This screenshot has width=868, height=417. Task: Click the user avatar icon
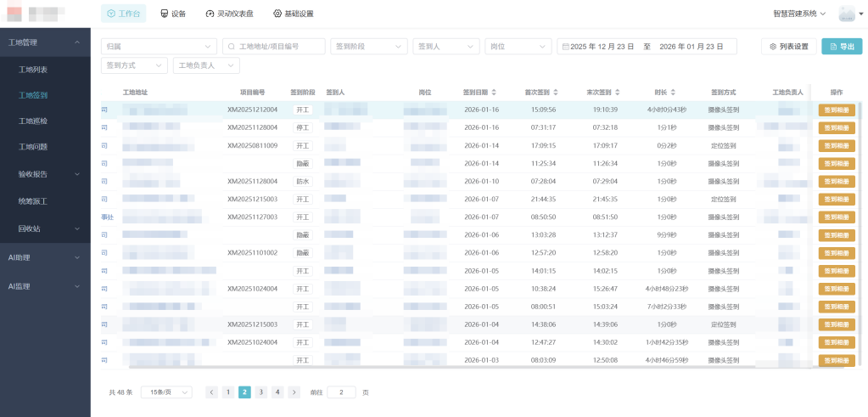point(846,14)
